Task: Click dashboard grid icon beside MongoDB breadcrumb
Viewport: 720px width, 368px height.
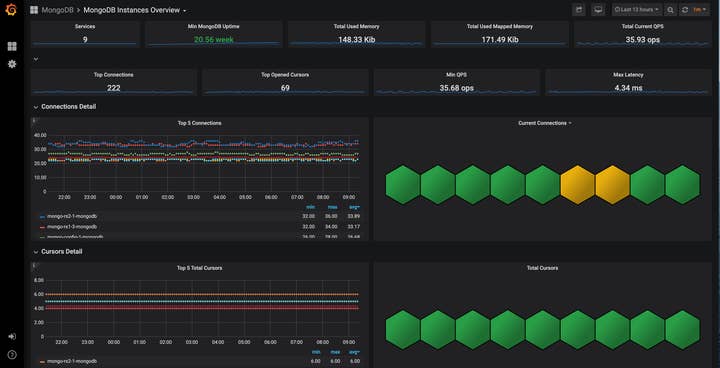Action: click(x=34, y=10)
